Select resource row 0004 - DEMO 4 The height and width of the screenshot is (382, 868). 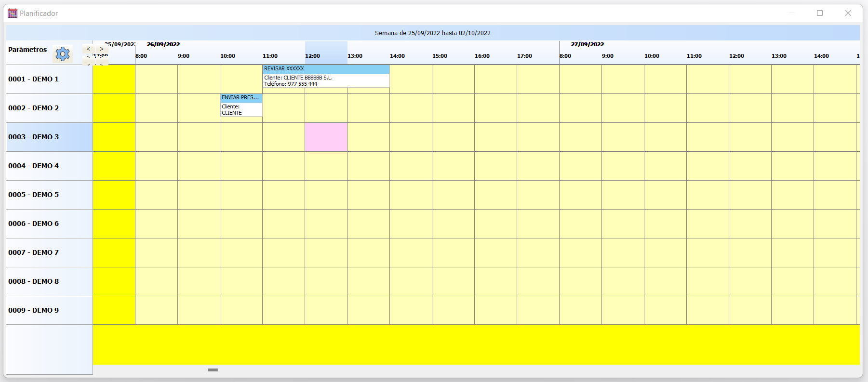(49, 166)
